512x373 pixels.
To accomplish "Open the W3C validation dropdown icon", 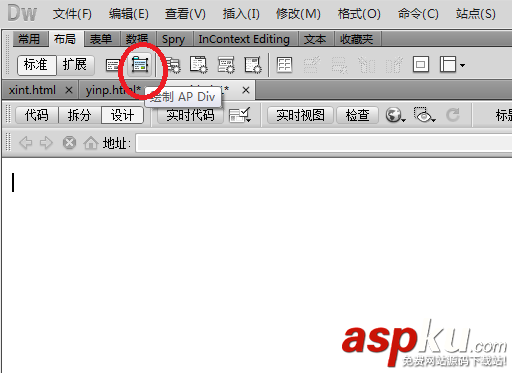I will click(x=240, y=115).
